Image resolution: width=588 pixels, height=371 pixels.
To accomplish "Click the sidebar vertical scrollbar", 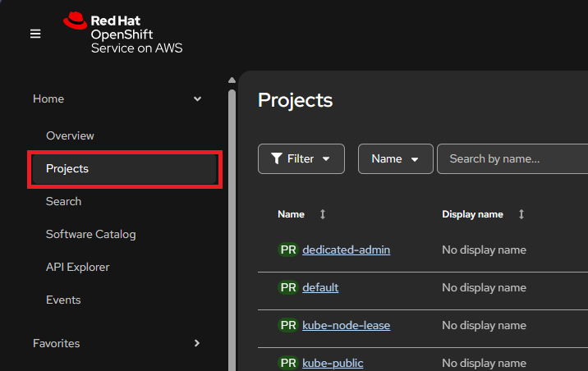I will [x=232, y=222].
